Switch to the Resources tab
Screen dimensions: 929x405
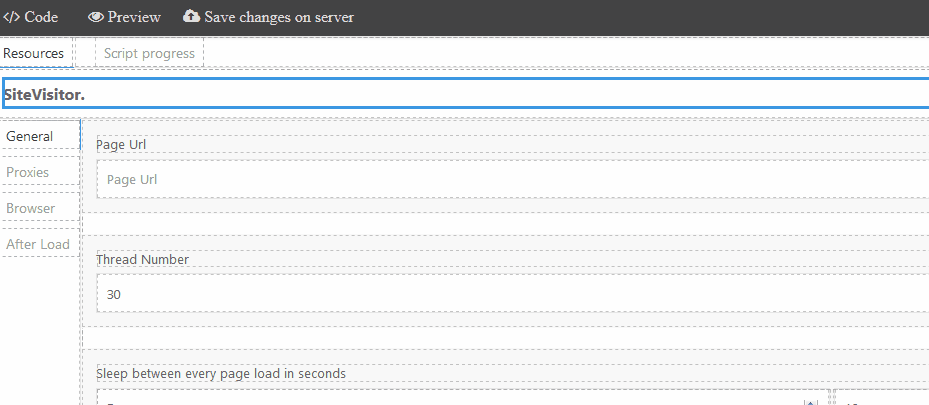pos(34,53)
